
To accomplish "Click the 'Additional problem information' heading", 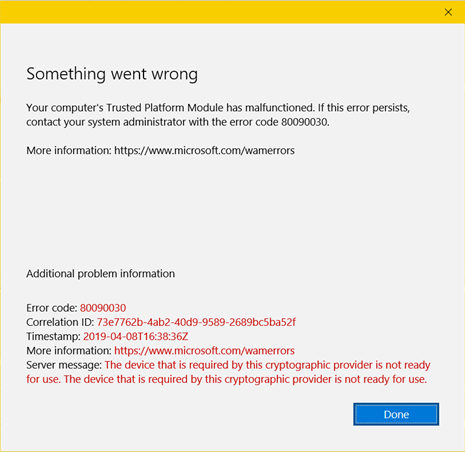I will [x=101, y=274].
